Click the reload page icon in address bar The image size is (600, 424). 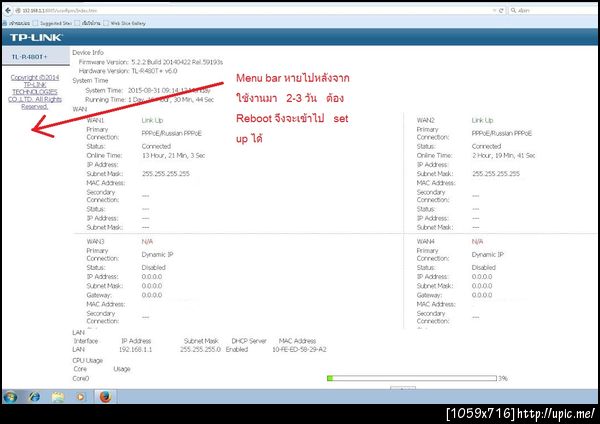[x=501, y=11]
